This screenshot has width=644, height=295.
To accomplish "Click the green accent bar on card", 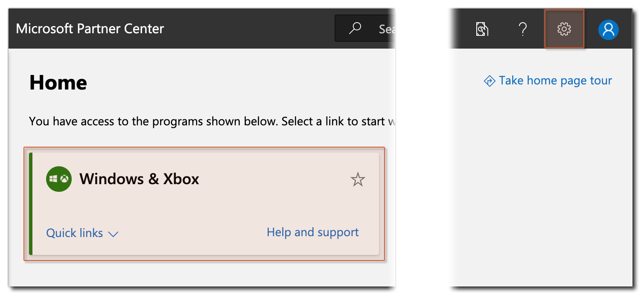I will 31,203.
